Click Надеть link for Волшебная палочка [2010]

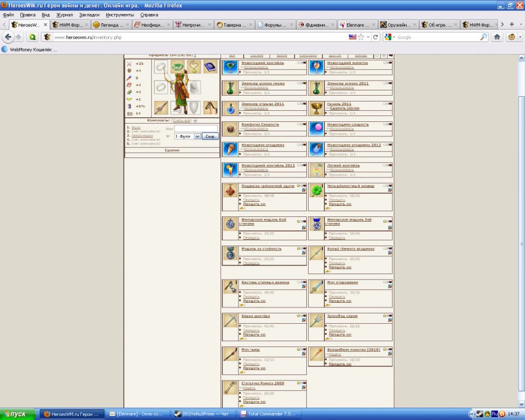pos(334,354)
